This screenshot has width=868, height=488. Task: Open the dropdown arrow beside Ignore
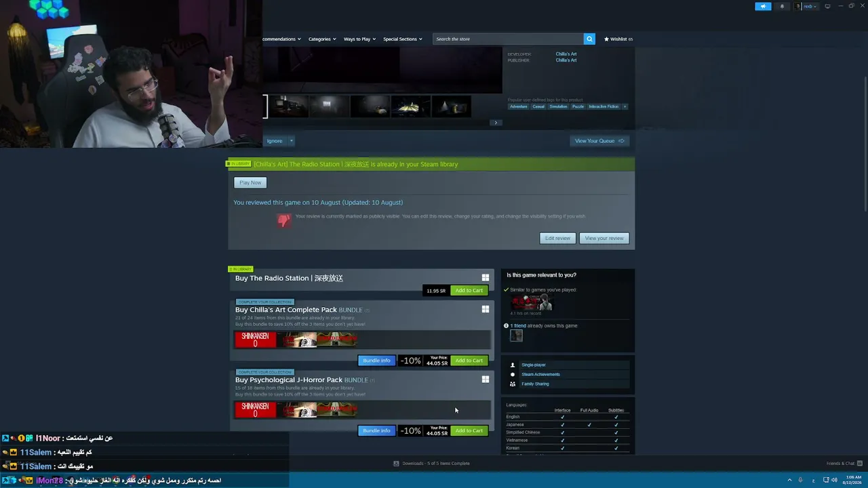tap(292, 141)
